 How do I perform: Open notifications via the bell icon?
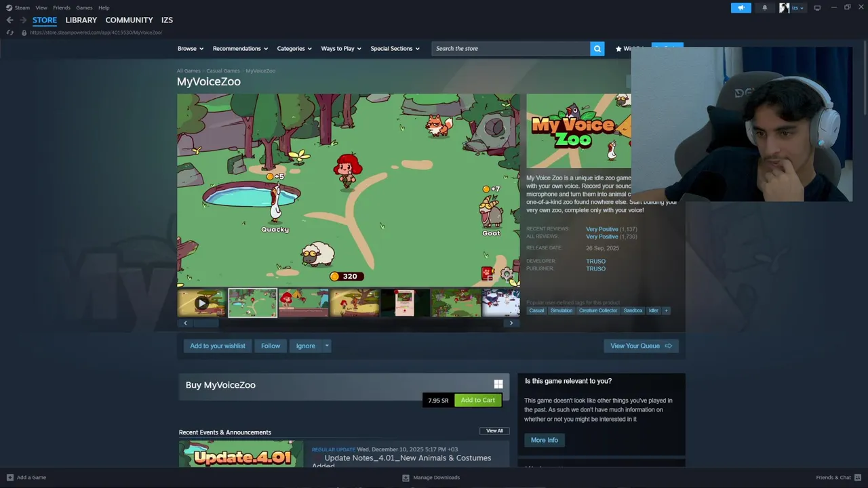click(x=765, y=7)
